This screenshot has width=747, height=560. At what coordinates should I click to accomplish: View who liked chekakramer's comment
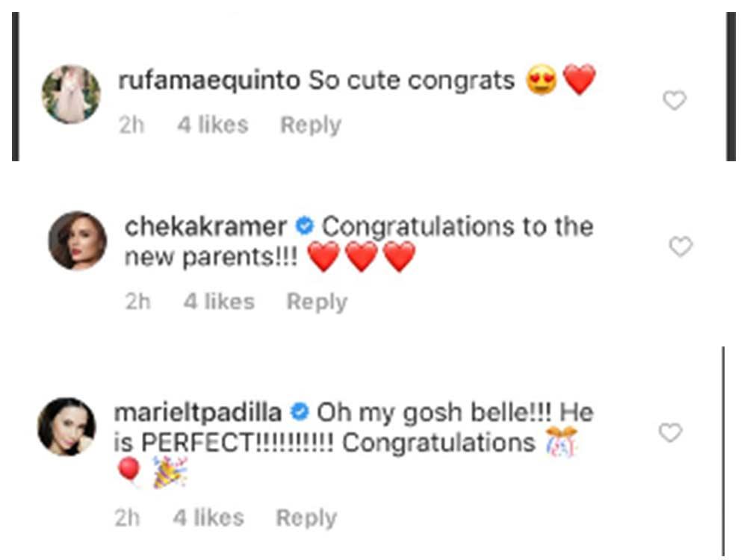(219, 302)
